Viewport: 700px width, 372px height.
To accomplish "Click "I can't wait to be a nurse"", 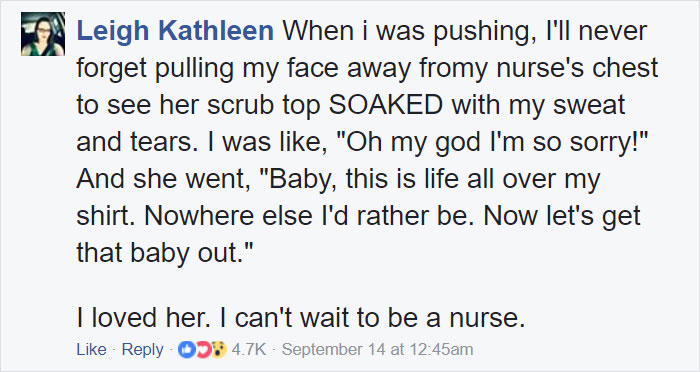I will pyautogui.click(x=371, y=318).
